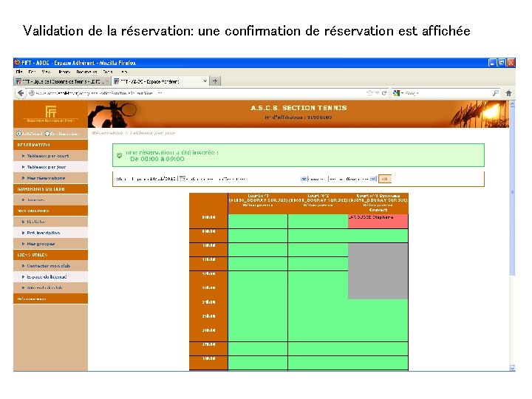Open Espace du licencié link
This screenshot has width=532, height=399.
tap(47, 277)
